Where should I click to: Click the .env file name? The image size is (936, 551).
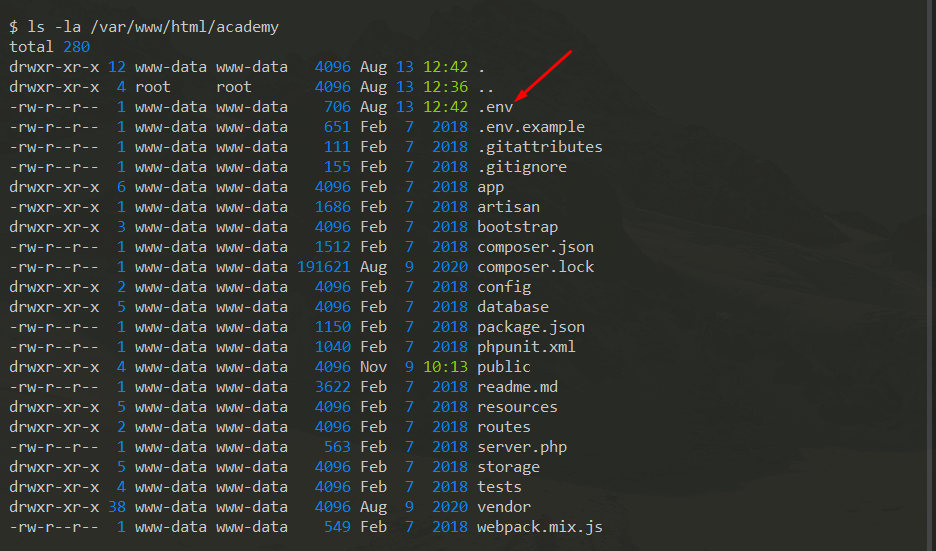(495, 107)
